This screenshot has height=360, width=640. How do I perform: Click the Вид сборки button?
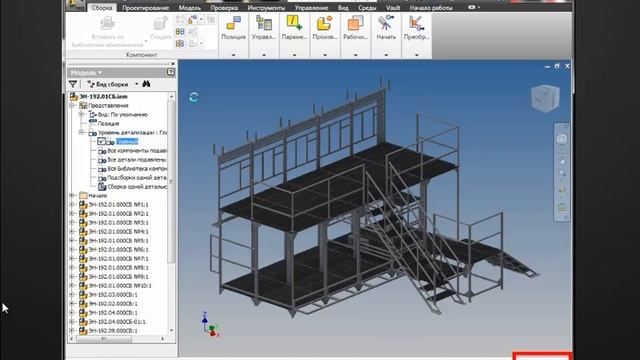(x=108, y=84)
